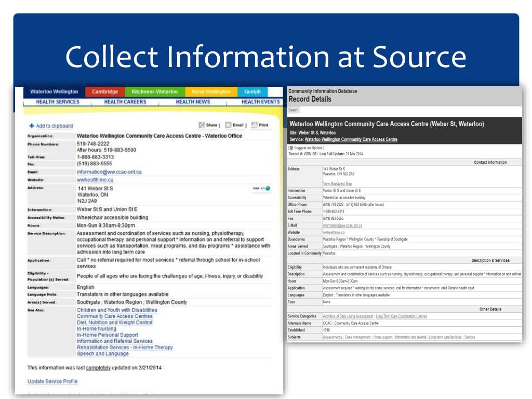Screen dimensions: 532x399
Task: Open the Health Careers menu
Action: 125,102
